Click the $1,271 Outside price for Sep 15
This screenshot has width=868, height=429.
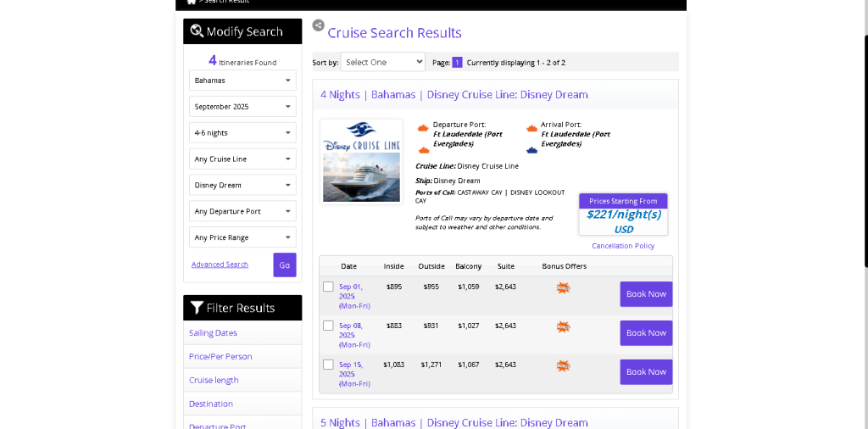[x=431, y=365]
